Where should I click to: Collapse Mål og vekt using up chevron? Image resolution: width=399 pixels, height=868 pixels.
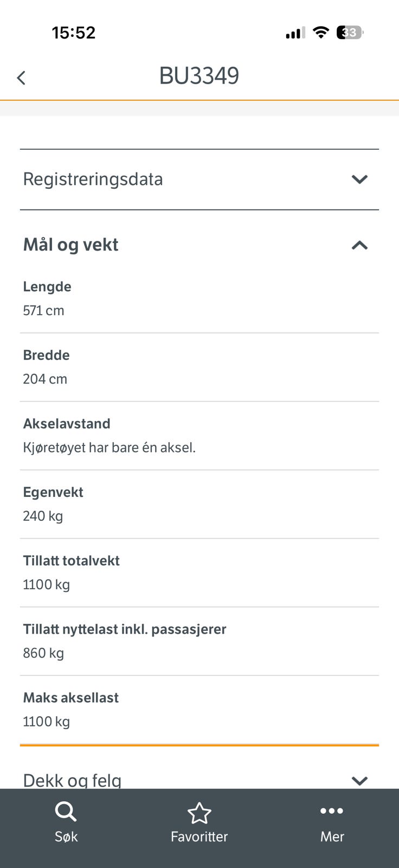tap(359, 245)
